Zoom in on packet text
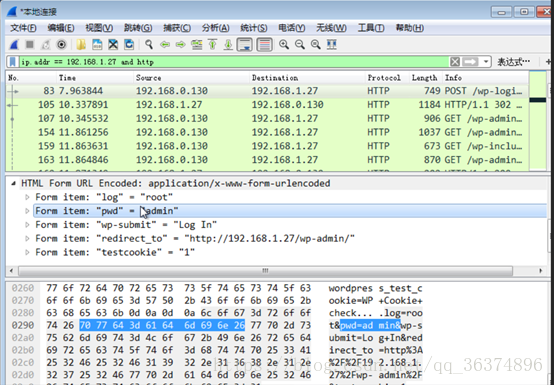Screen dimensions: 554x385 [284, 45]
